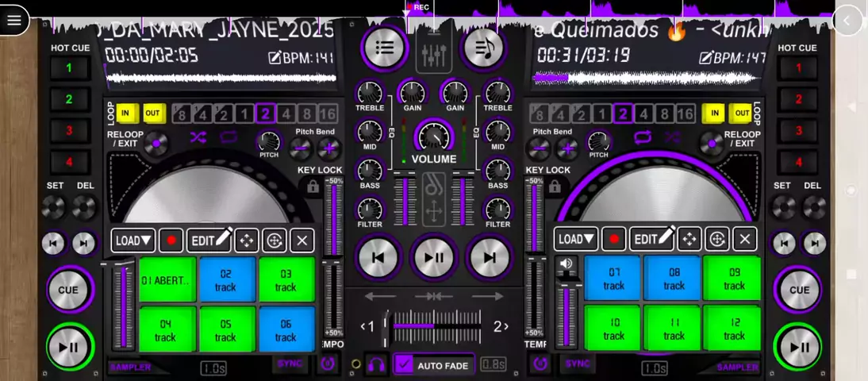Click the crossfader slider track
This screenshot has height=381, width=868.
434,326
